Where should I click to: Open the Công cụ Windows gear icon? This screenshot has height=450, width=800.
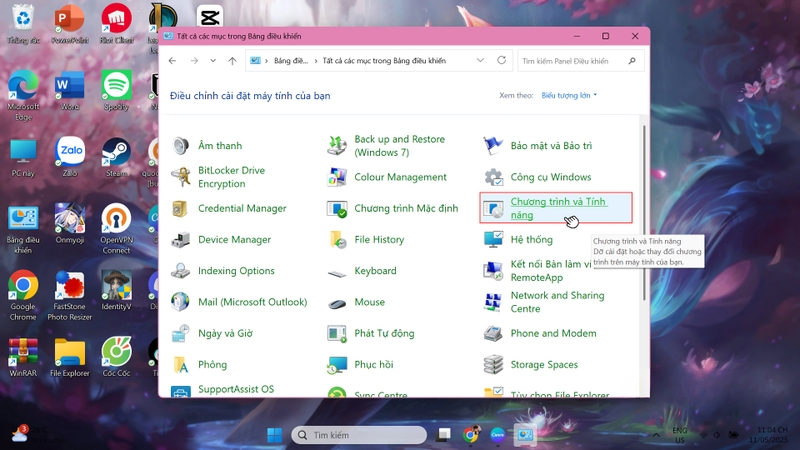pyautogui.click(x=493, y=177)
